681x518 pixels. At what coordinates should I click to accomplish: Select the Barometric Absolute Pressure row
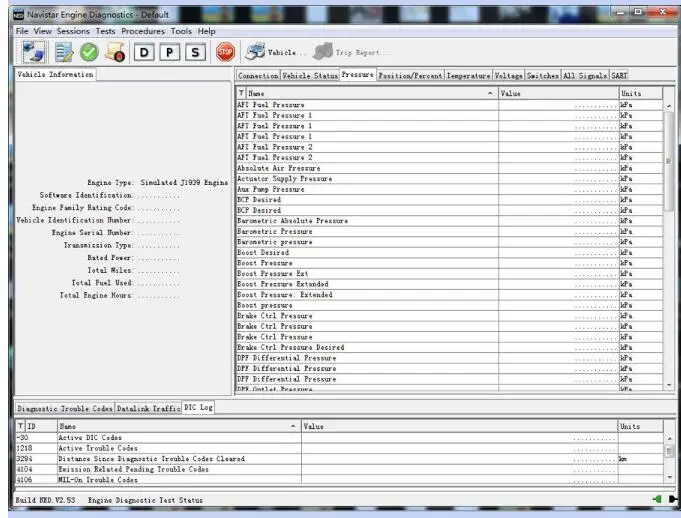click(x=450, y=221)
